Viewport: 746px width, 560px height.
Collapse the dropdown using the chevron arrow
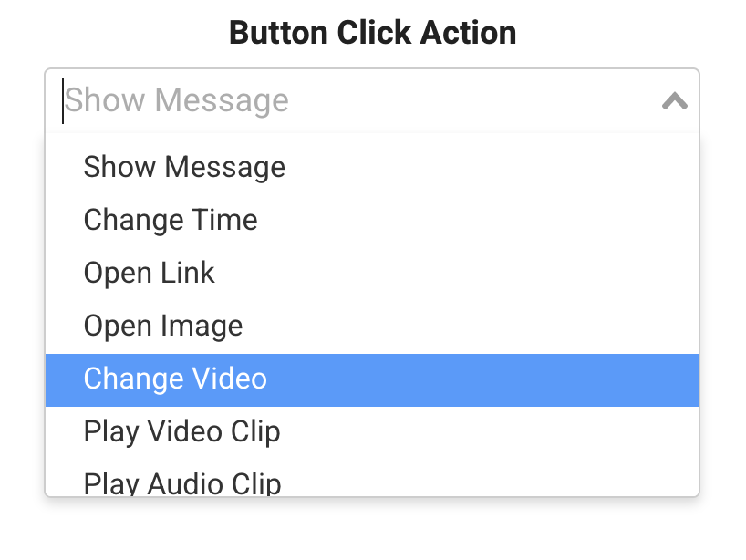pyautogui.click(x=674, y=100)
